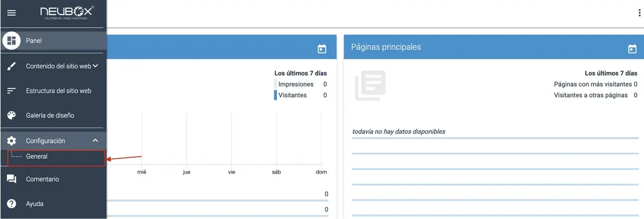The image size is (644, 219).
Task: Click 'Páginas con más visitantes' text
Action: coord(593,84)
